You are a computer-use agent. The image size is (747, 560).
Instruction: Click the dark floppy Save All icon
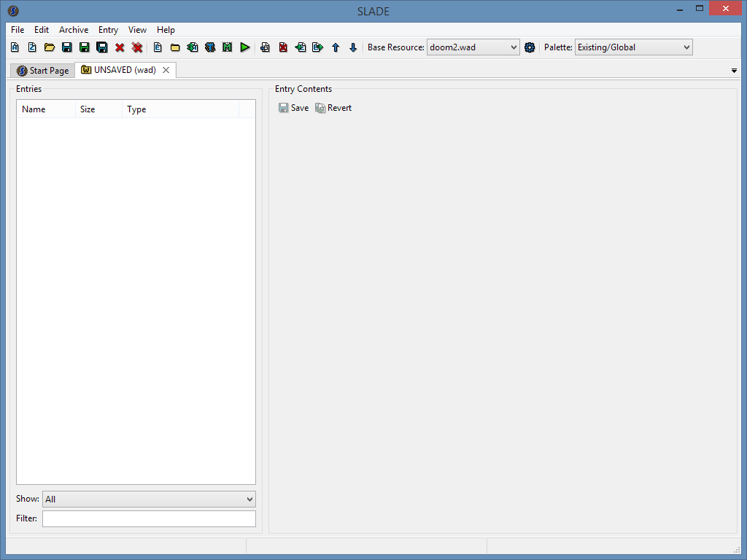(102, 47)
